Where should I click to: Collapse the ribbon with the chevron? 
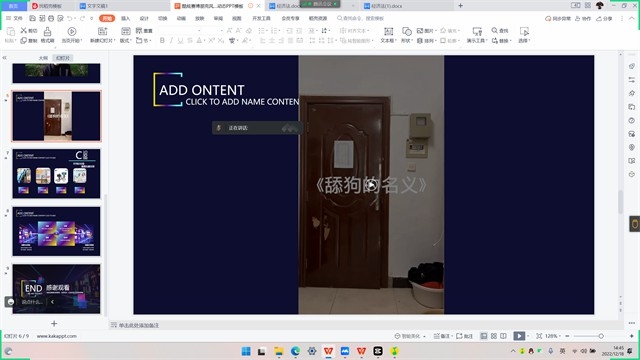tap(631, 18)
